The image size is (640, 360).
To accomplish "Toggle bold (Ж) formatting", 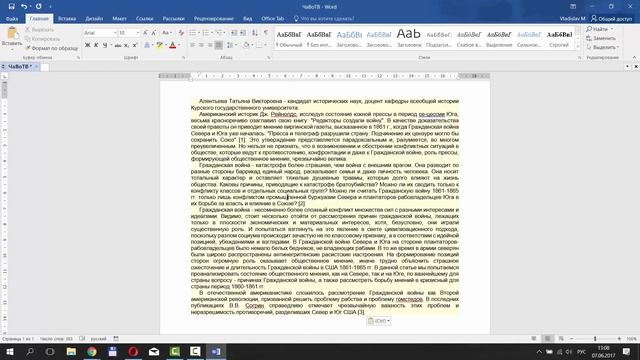I will [x=87, y=45].
